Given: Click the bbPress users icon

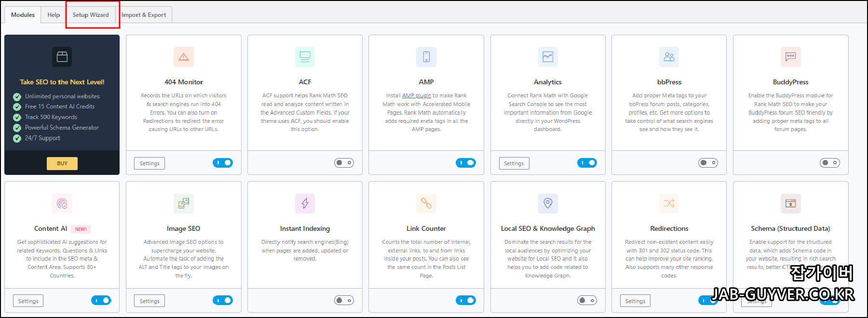Looking at the screenshot, I should tap(669, 57).
